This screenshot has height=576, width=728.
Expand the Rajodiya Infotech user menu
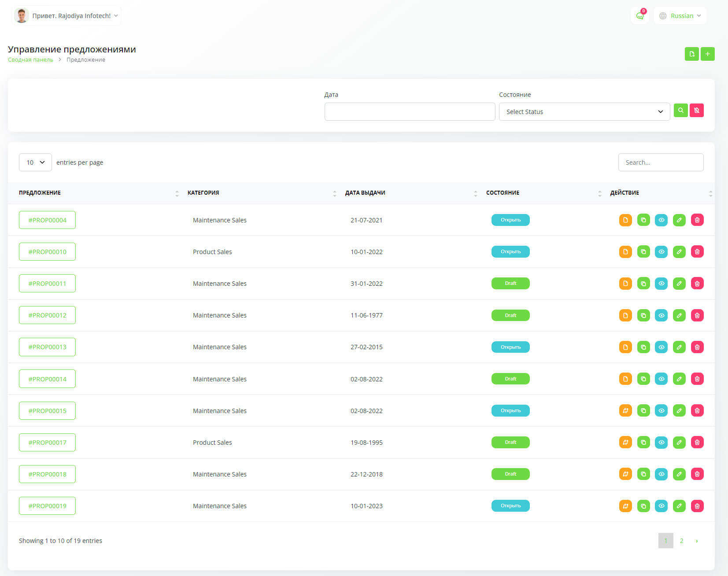(x=67, y=16)
